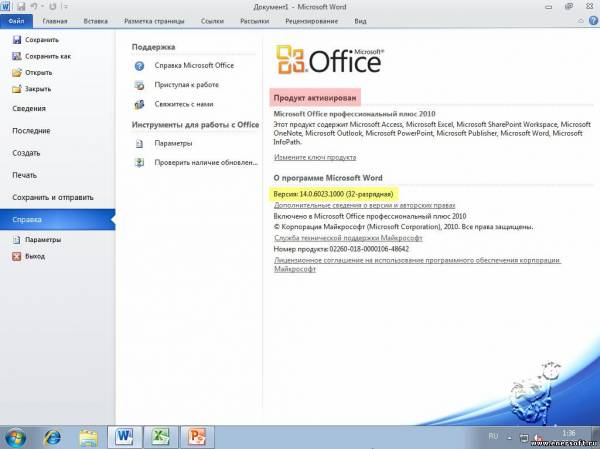The height and width of the screenshot is (449, 600).
Task: Click the Открыть folder icon
Action: [x=17, y=73]
